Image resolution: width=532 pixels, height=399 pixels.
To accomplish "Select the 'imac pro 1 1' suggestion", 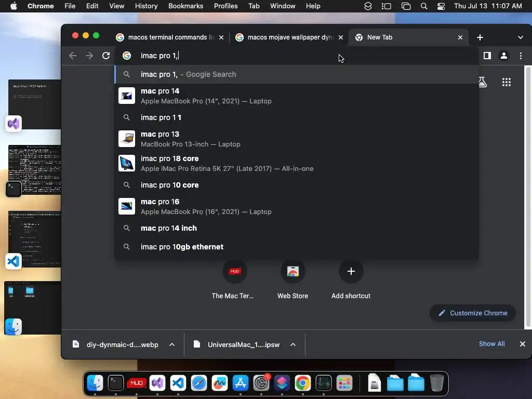I will click(x=297, y=117).
